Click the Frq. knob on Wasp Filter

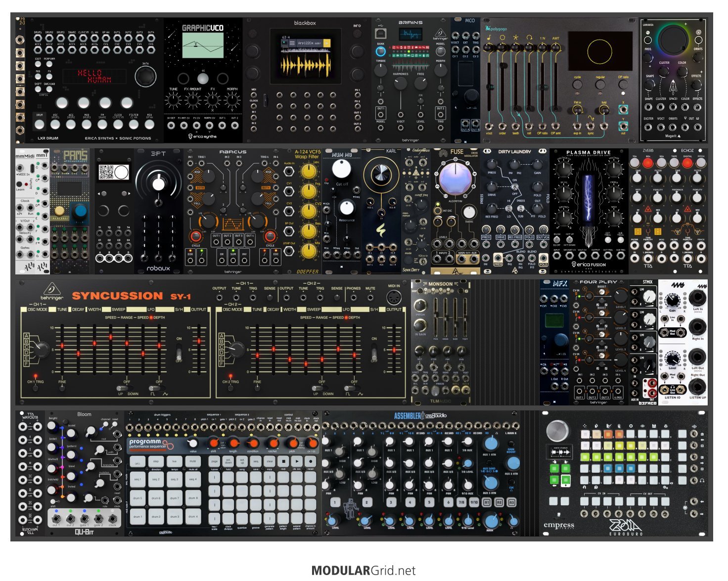tap(309, 191)
